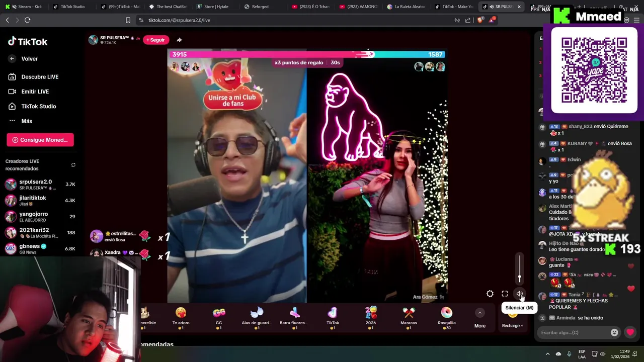Image resolution: width=644 pixels, height=362 pixels.
Task: Click the Consigue Monedas button
Action: tap(40, 140)
